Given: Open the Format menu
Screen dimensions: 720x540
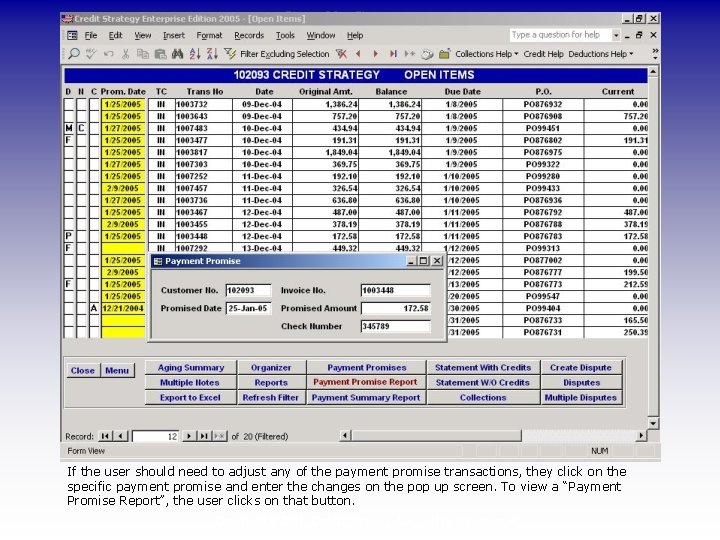Looking at the screenshot, I should point(209,35).
